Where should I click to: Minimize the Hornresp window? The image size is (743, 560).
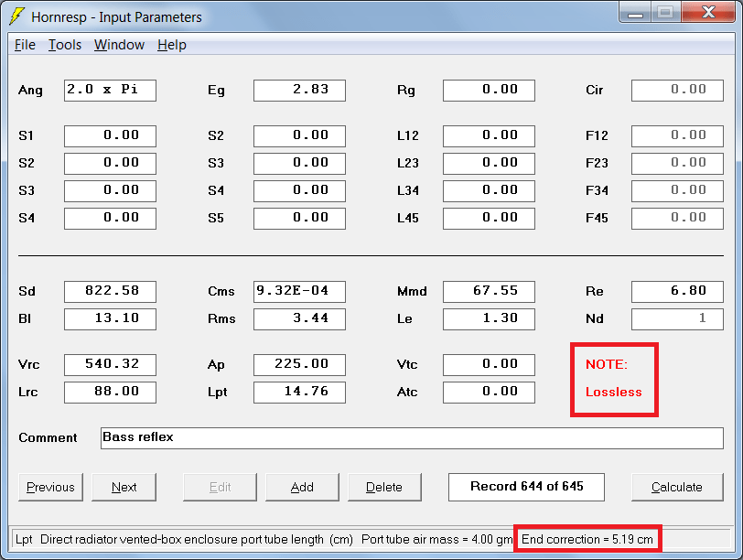pos(635,13)
